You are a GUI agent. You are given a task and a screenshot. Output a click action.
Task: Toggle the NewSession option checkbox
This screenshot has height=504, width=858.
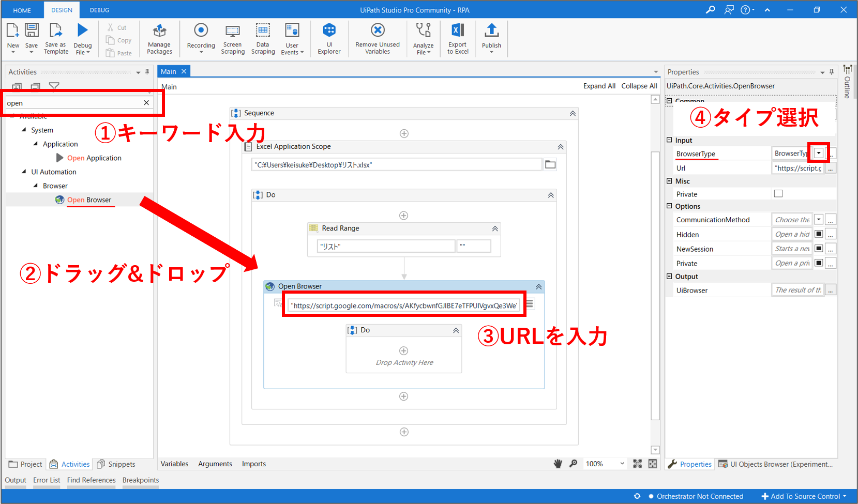pyautogui.click(x=819, y=249)
